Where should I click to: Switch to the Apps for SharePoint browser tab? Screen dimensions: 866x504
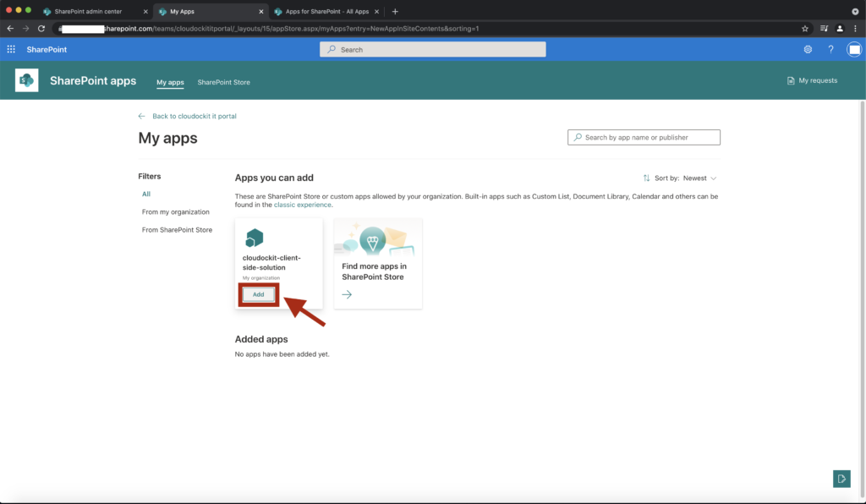327,11
